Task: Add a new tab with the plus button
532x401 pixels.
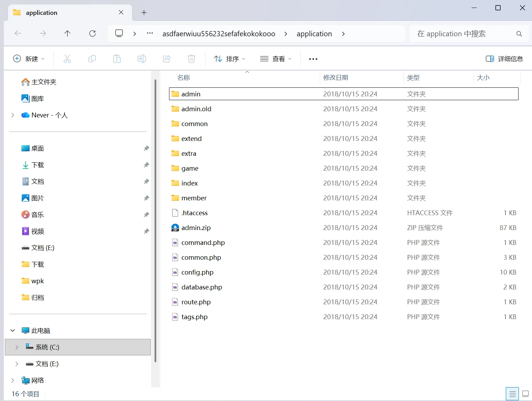Action: (x=144, y=13)
